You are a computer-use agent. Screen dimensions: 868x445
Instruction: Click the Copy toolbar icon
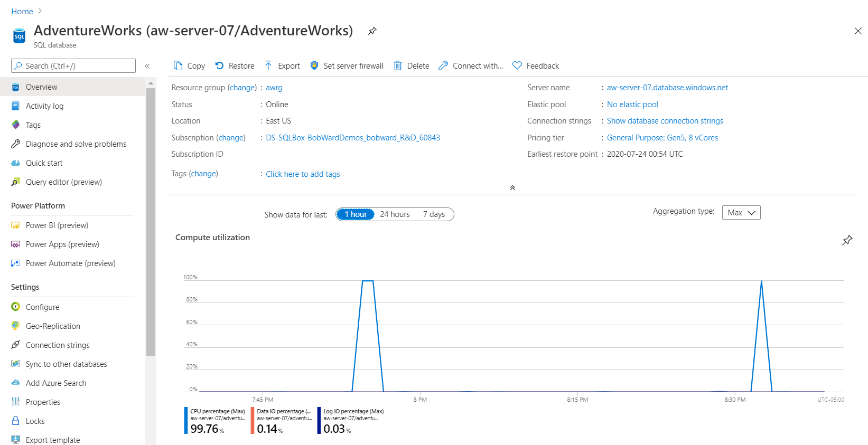[178, 65]
